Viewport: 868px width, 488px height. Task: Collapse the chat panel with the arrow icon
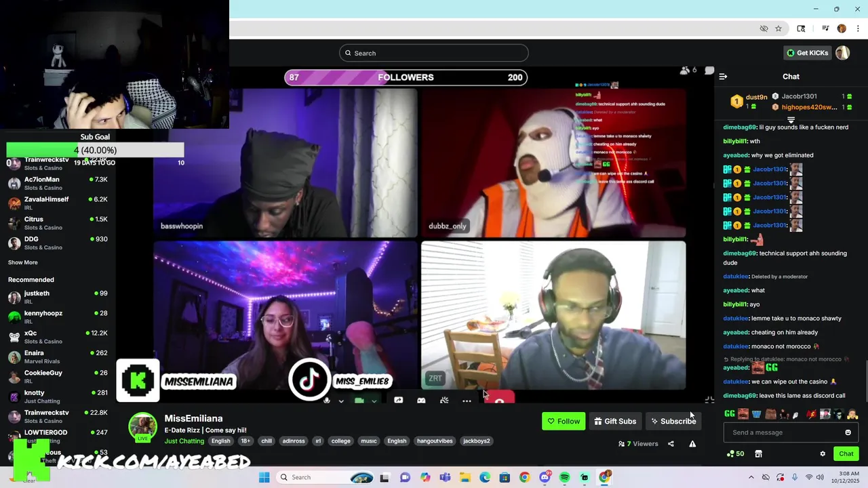tap(723, 77)
